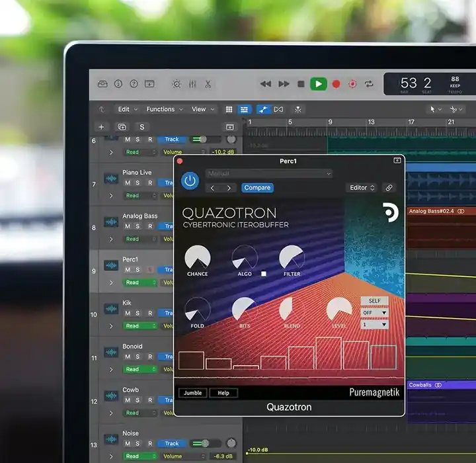Open the Library inbox icon

102,84
